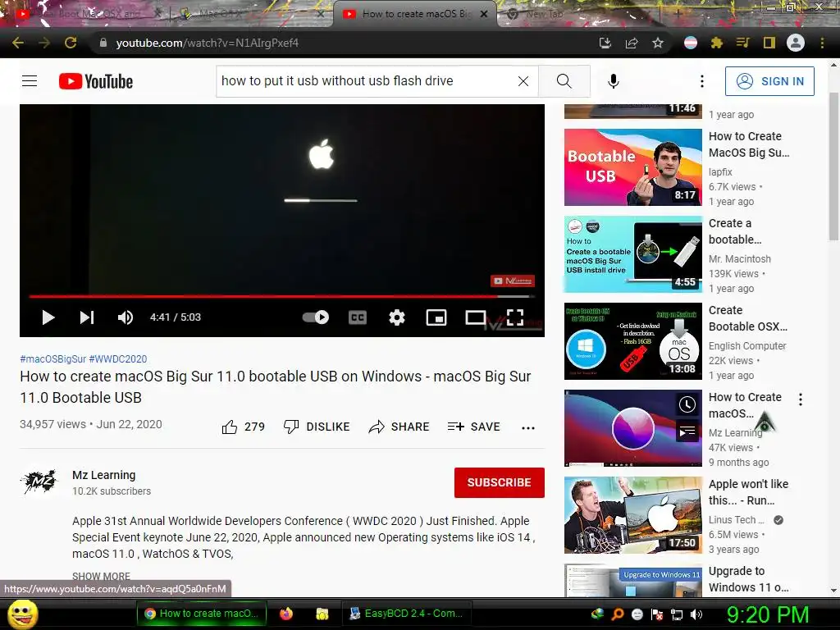Enter full screen mode

[x=515, y=317]
